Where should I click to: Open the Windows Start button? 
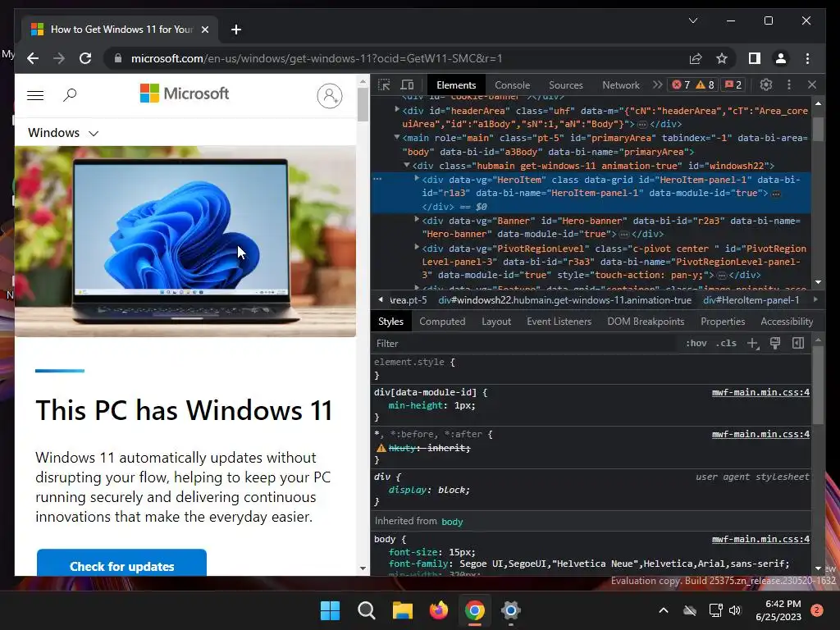tap(330, 610)
